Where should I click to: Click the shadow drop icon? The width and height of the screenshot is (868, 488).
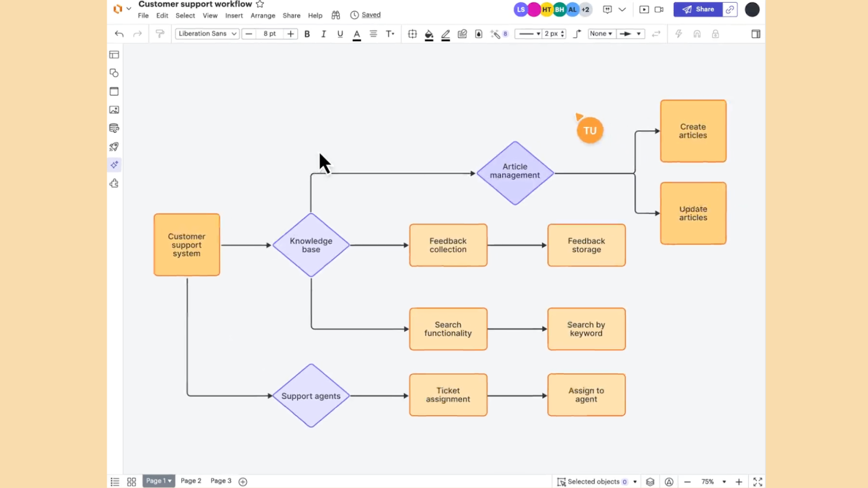pos(478,34)
